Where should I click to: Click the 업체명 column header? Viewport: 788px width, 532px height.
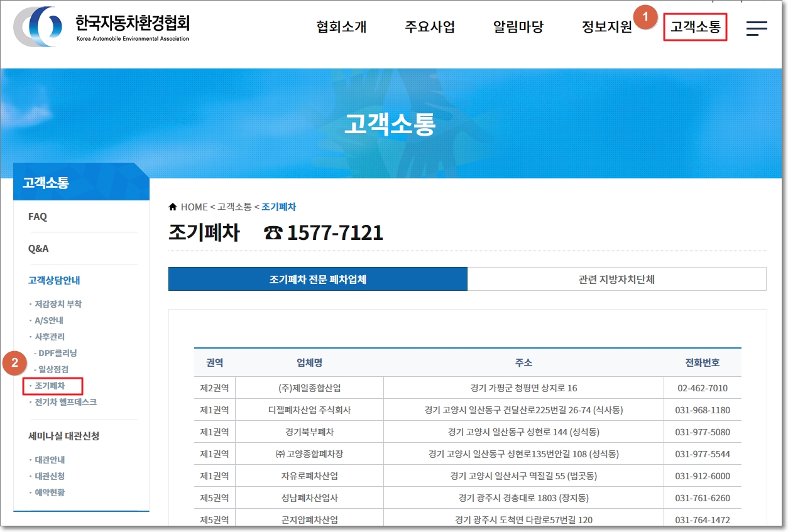(x=309, y=362)
